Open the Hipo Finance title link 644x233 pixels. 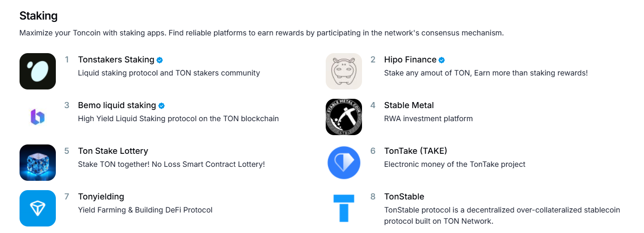(x=410, y=60)
